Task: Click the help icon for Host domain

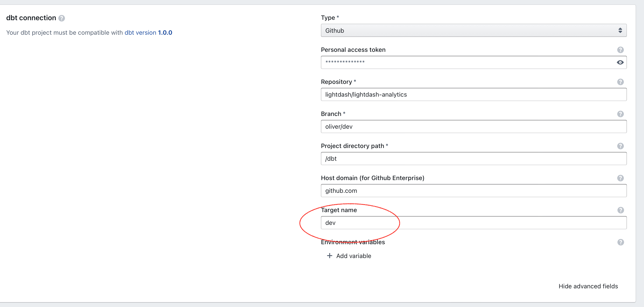Action: (621, 178)
